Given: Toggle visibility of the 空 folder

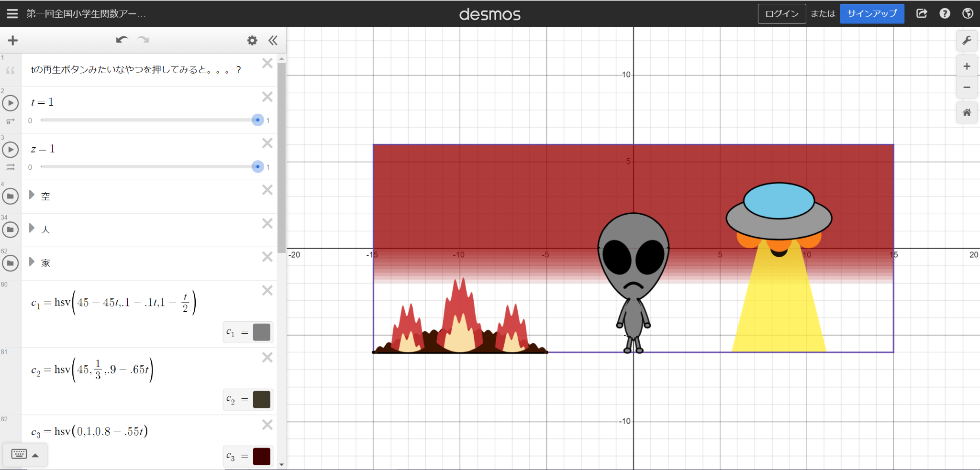Looking at the screenshot, I should 11,196.
